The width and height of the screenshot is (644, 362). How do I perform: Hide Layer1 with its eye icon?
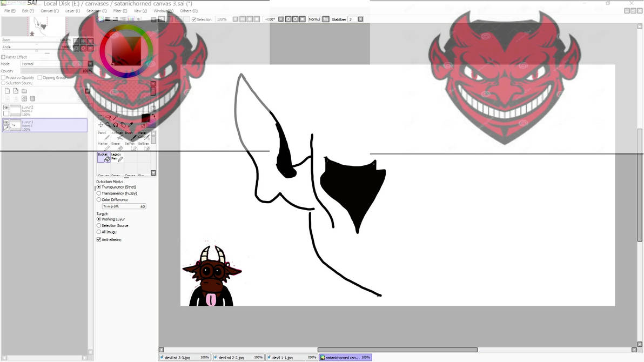click(x=6, y=123)
